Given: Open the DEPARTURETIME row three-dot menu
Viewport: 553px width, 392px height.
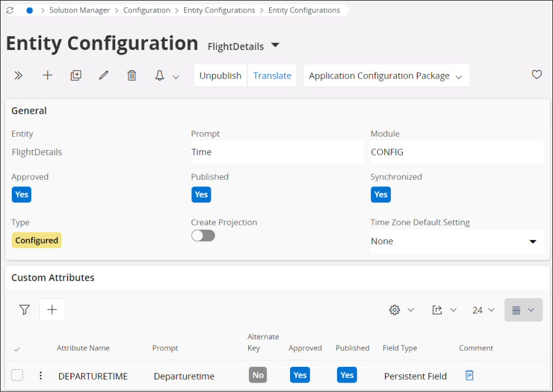Looking at the screenshot, I should (x=41, y=376).
